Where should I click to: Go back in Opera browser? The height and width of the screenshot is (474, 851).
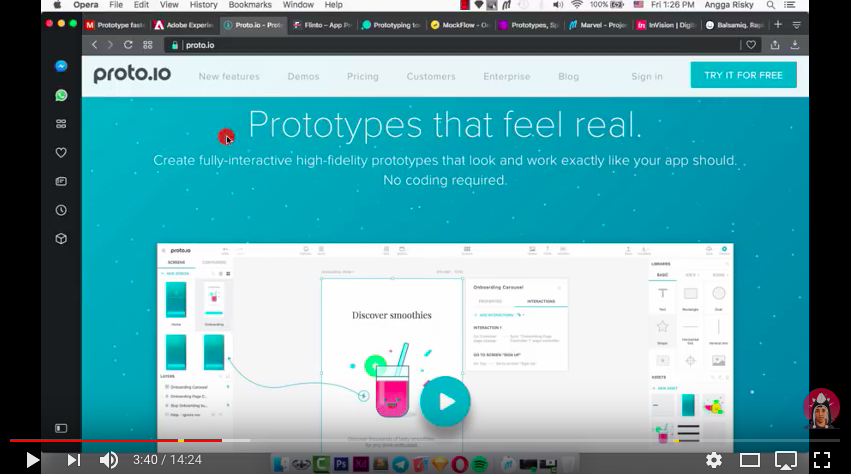coord(94,45)
